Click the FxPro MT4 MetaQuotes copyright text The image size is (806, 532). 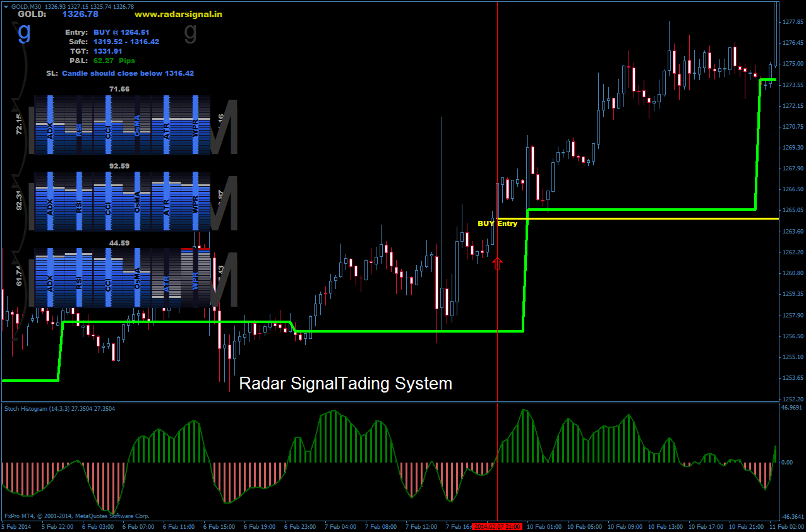pyautogui.click(x=77, y=516)
